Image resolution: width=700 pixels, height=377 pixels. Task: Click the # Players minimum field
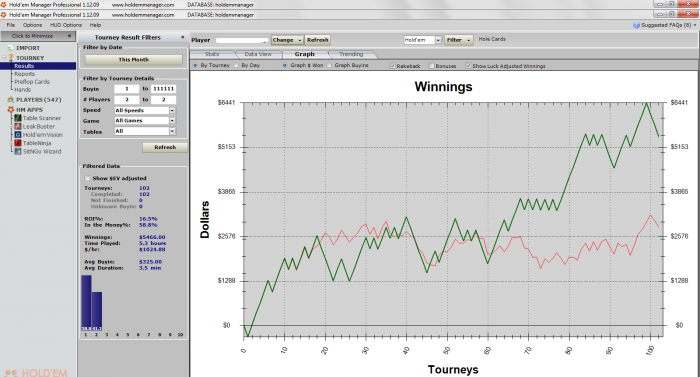pos(126,100)
